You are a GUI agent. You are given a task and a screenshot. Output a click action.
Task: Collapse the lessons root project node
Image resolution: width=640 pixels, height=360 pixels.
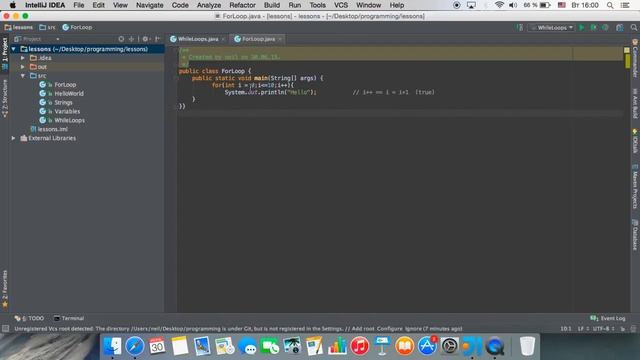(x=13, y=49)
